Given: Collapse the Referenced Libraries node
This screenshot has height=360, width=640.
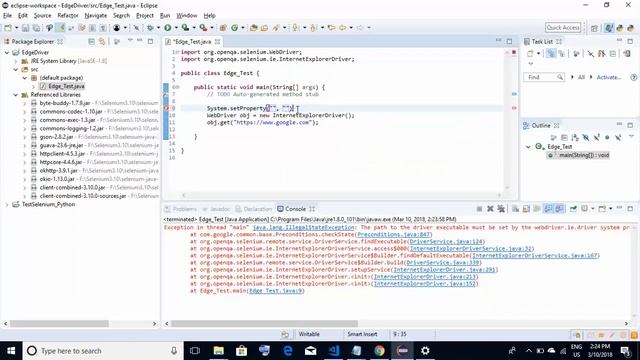Looking at the screenshot, I should coord(16,95).
